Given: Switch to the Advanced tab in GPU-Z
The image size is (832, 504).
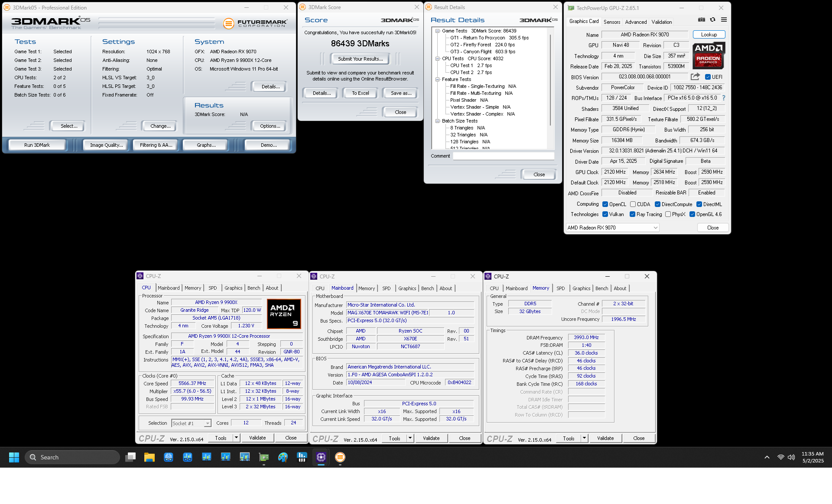Looking at the screenshot, I should (x=636, y=22).
